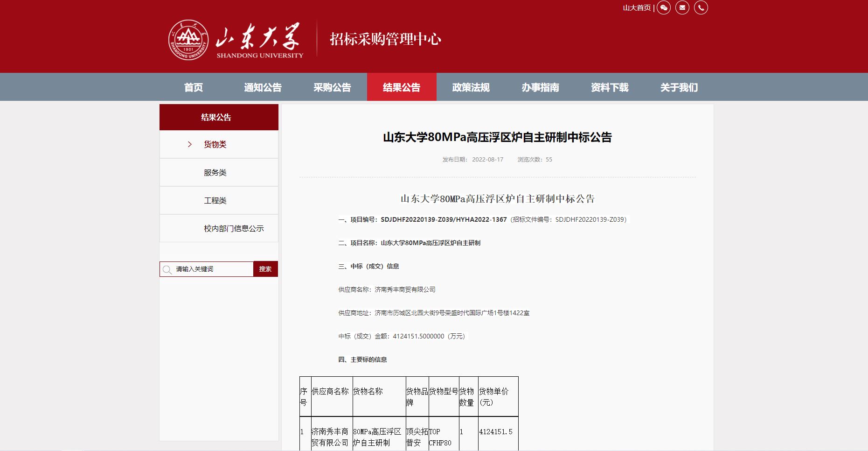Screen dimensions: 868x451
Task: Open 校内部门信息公示 sidebar item
Action: (234, 229)
